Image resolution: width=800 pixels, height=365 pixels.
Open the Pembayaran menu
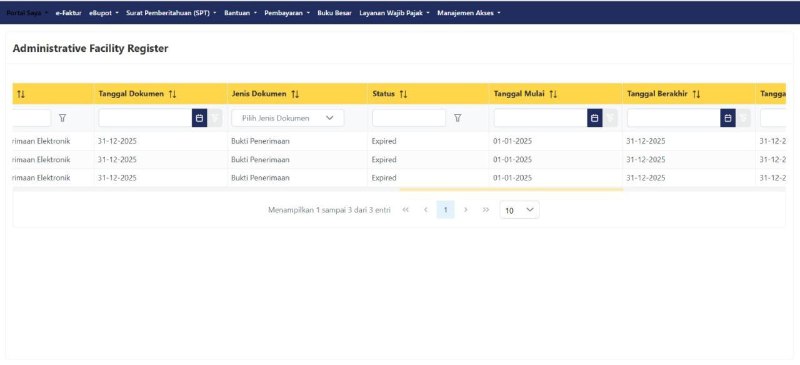287,13
